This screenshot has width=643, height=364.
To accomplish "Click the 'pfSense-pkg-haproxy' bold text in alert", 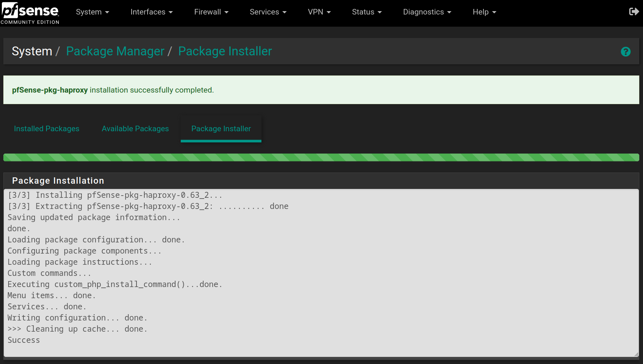I will 50,90.
